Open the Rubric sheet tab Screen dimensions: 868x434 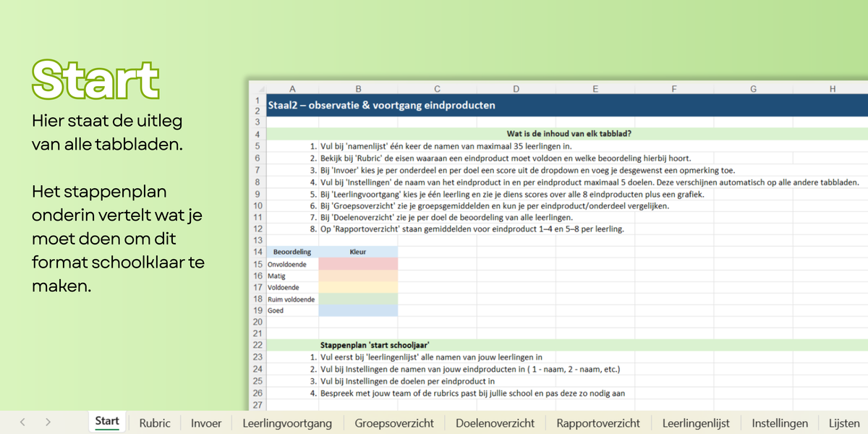(155, 423)
